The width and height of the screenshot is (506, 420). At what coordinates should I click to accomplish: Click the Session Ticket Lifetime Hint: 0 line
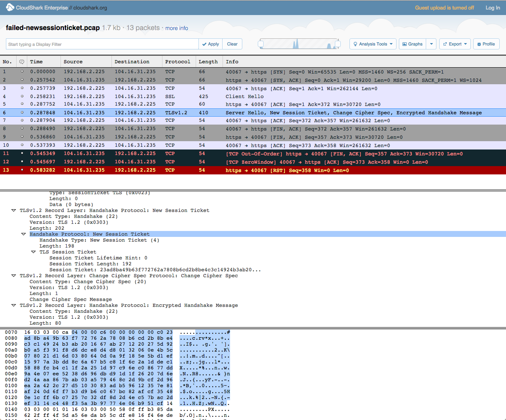coord(98,258)
